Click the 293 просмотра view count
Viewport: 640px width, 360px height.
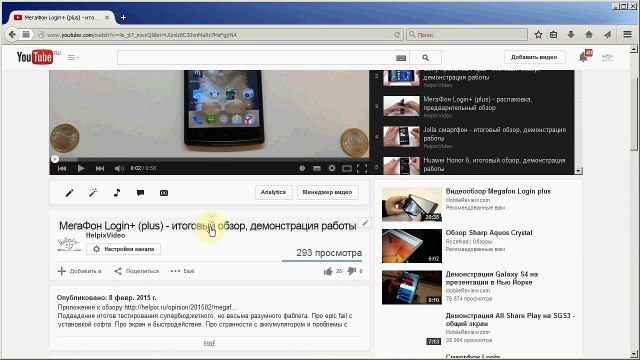(329, 253)
